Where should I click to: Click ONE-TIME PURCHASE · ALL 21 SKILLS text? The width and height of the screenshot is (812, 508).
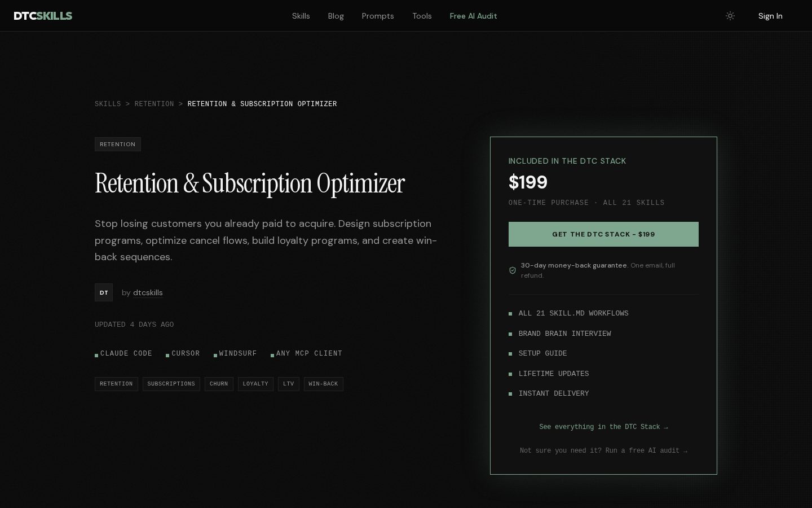(x=586, y=203)
